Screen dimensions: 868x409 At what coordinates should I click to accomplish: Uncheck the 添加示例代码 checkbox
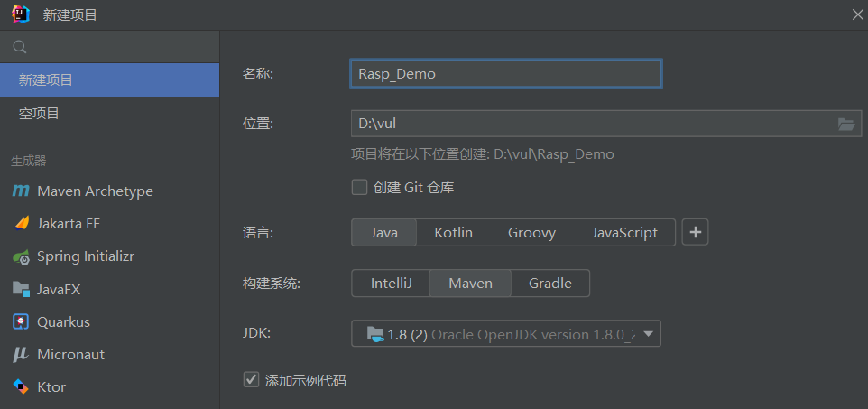[x=252, y=380]
